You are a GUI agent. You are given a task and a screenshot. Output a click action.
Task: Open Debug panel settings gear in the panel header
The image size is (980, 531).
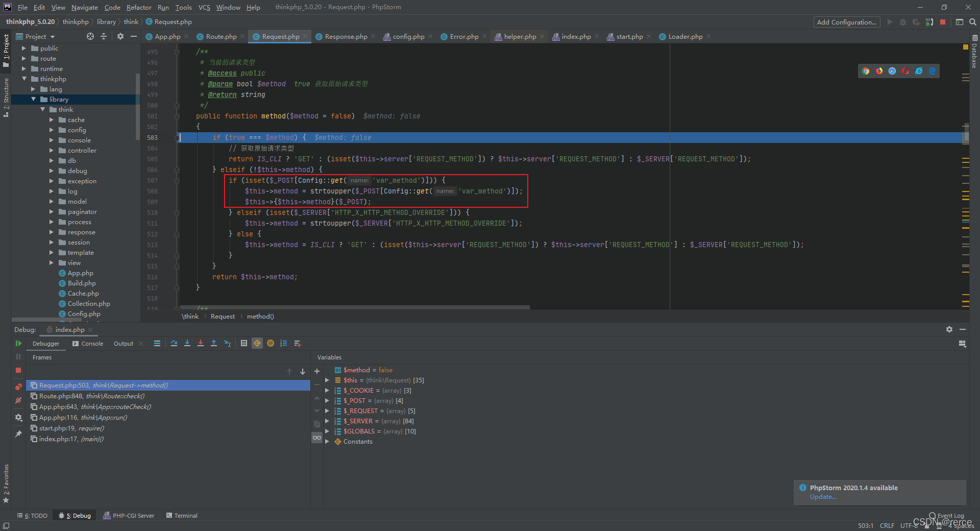[x=949, y=329]
